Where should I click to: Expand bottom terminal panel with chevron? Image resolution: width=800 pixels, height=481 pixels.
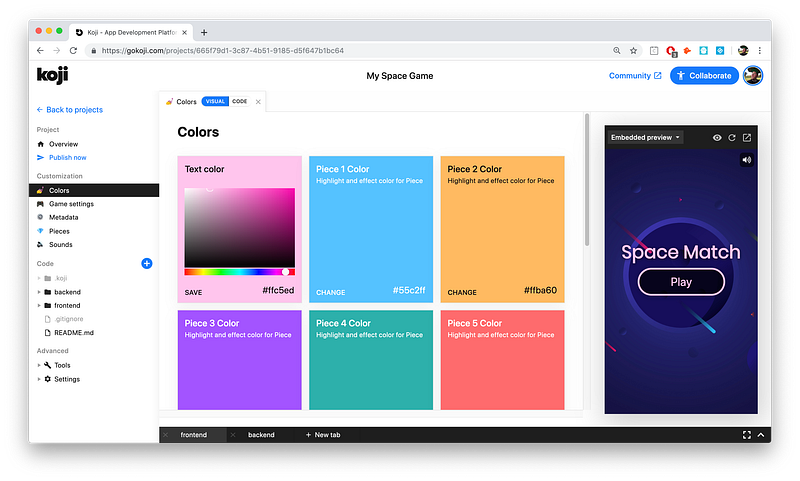[761, 435]
